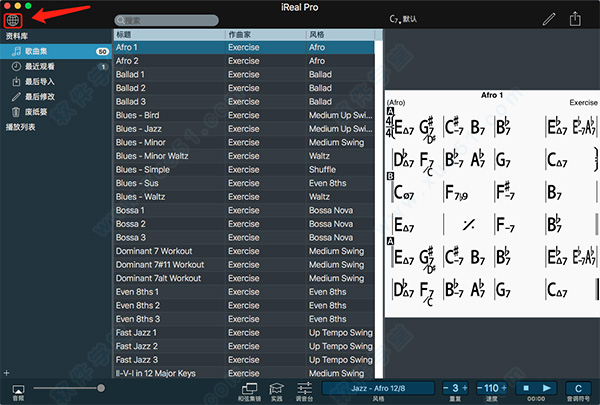Select the music note Songs library item
Image resolution: width=600 pixels, height=405 pixels.
pos(56,51)
